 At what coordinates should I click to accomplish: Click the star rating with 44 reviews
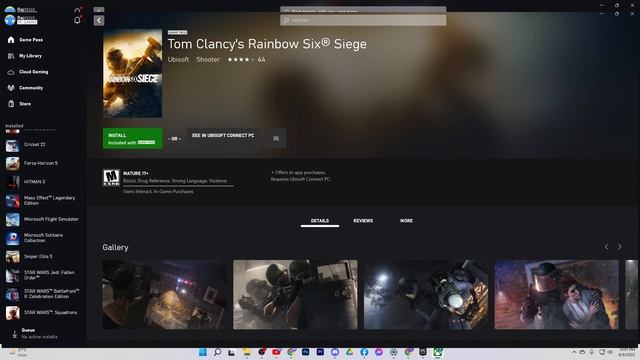tap(247, 60)
